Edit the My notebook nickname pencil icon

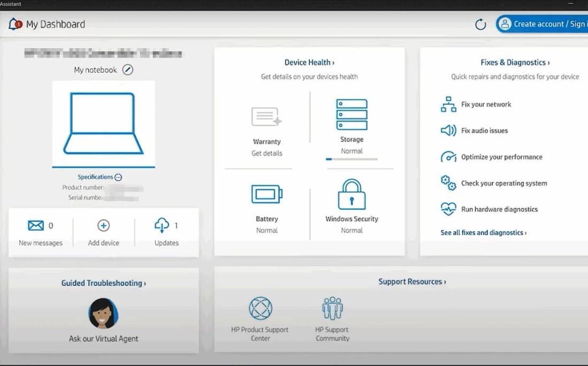click(127, 70)
